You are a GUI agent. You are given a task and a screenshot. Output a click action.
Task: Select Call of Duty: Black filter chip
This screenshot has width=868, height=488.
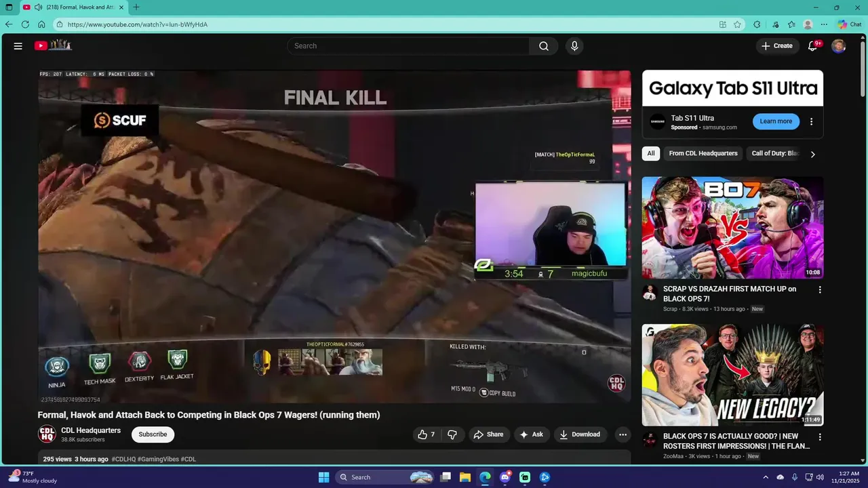(774, 153)
